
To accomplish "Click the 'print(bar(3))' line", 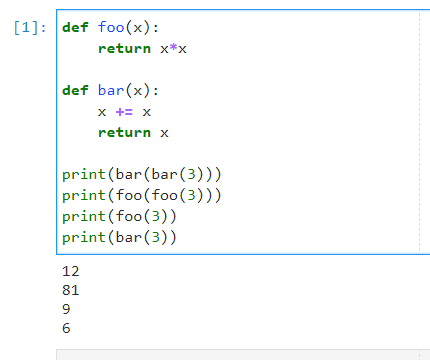I will (119, 237).
